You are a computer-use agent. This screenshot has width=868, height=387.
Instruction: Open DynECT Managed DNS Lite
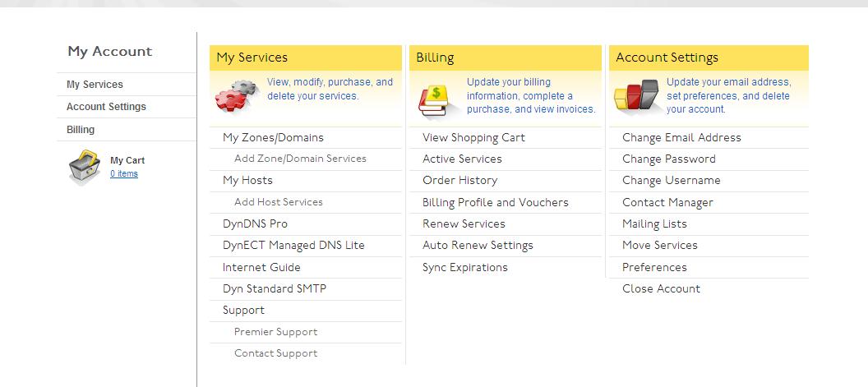(x=293, y=246)
